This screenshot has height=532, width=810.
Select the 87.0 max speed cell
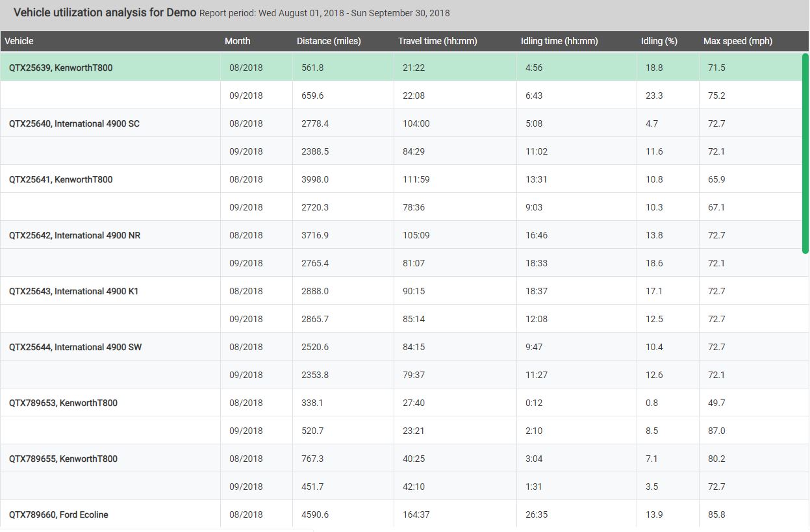coord(716,431)
